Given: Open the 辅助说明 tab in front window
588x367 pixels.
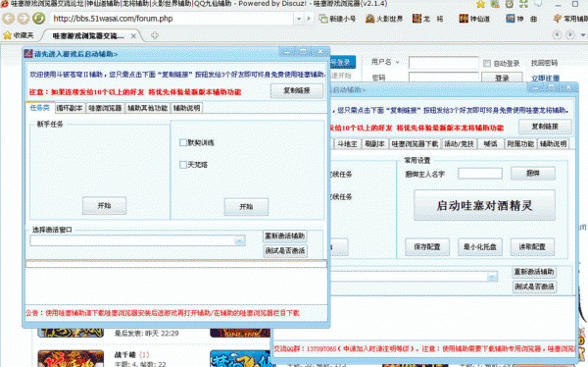Looking at the screenshot, I should [186, 108].
